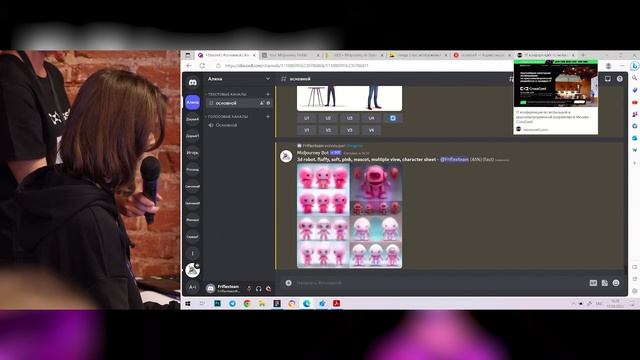Viewport: 640px width, 360px height.
Task: Switch to the tab with red Yandex icon
Action: click(x=483, y=55)
